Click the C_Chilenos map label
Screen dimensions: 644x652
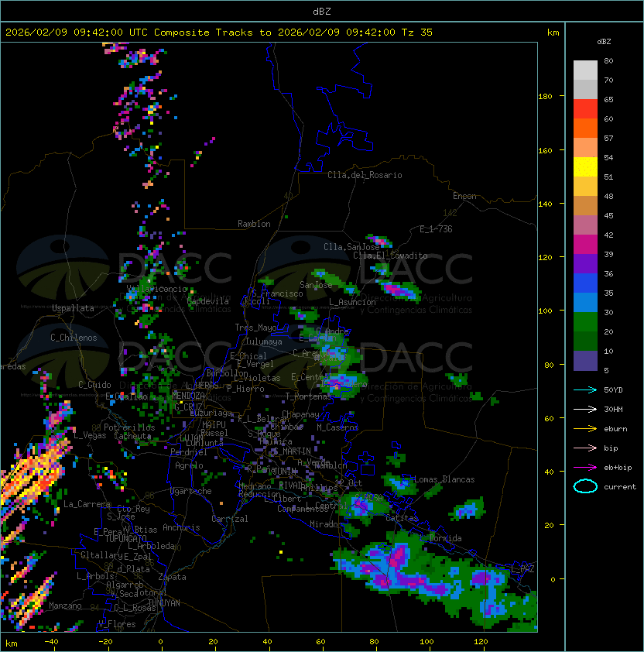(x=74, y=338)
